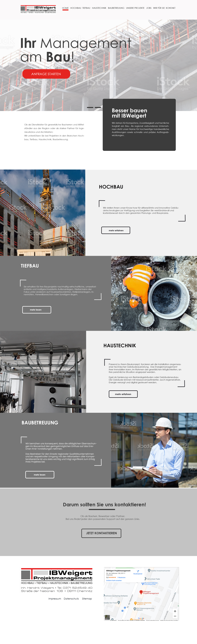197x644 pixels.
Task: Select HAUSTECHNIK in the top navigation
Action: (x=99, y=8)
